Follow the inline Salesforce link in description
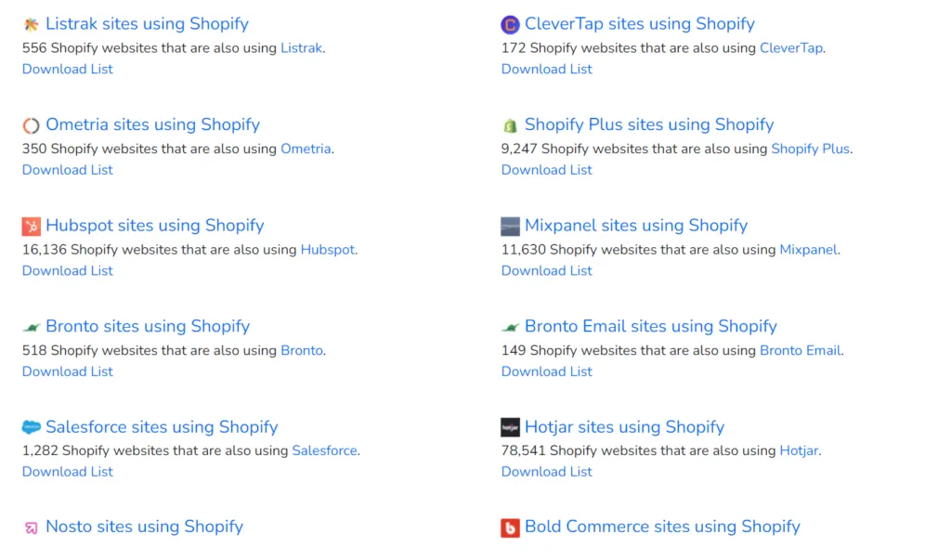Viewport: 951px width, 560px height. pos(324,450)
